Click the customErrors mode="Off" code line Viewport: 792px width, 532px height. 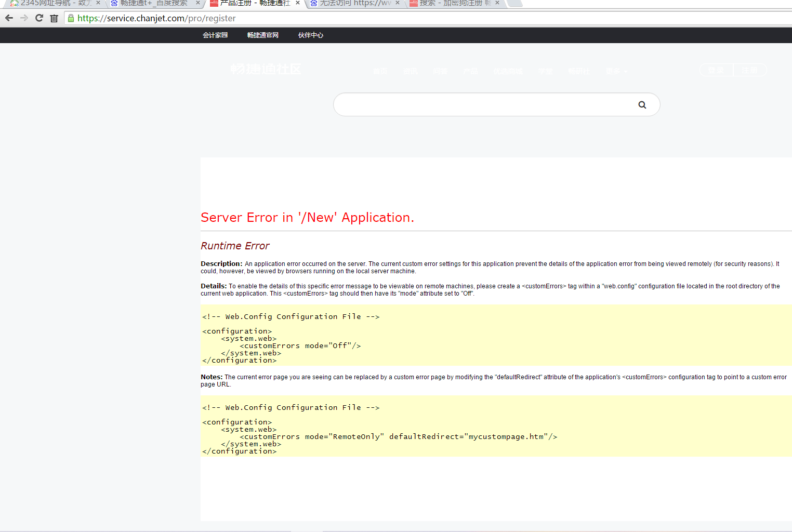300,346
